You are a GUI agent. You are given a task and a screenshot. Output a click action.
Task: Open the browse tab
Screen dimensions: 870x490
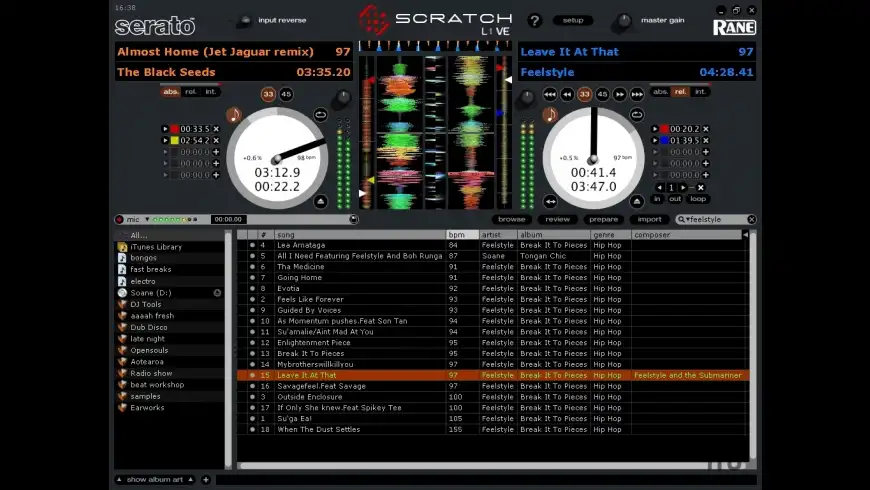pos(512,220)
